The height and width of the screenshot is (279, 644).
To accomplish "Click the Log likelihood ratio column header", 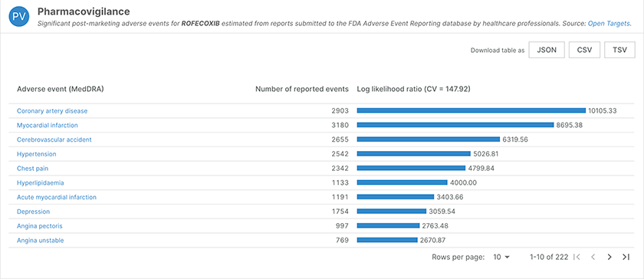I will (413, 89).
